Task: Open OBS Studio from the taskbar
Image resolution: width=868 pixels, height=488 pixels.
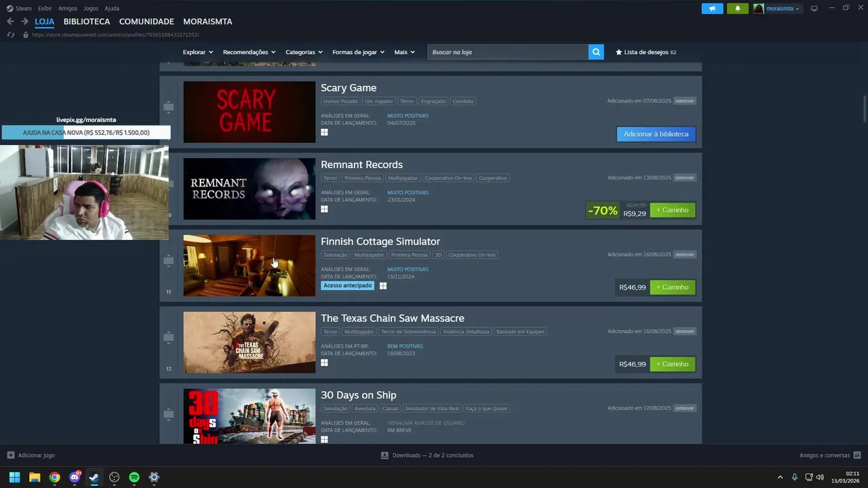Action: [114, 477]
